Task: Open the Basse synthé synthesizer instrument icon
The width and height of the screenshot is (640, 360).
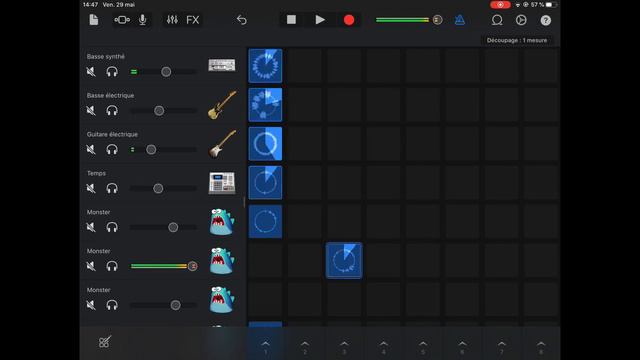Action: point(222,65)
